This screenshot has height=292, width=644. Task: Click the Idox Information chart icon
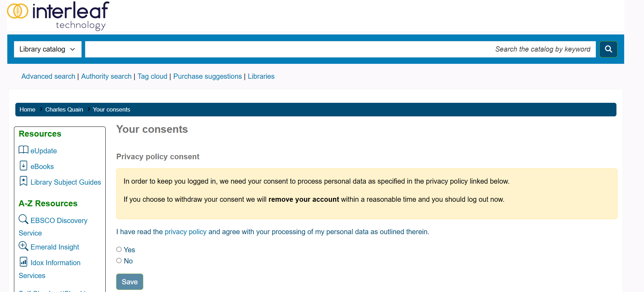23,262
